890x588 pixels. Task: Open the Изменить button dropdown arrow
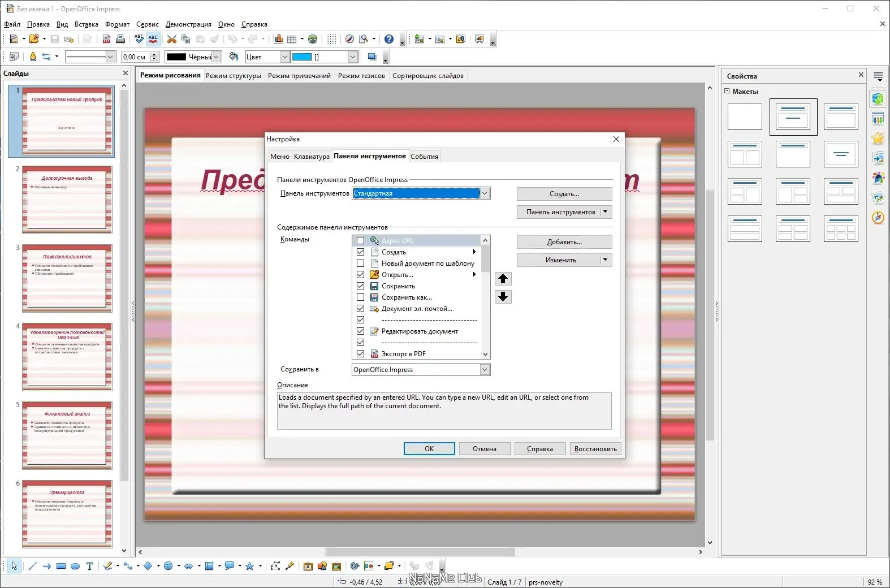click(x=606, y=260)
